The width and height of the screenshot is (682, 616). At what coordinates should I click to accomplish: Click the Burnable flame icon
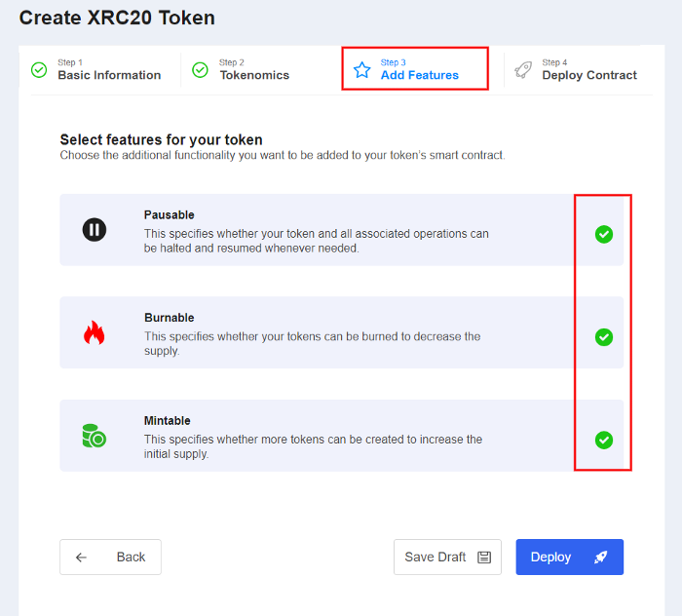click(95, 333)
